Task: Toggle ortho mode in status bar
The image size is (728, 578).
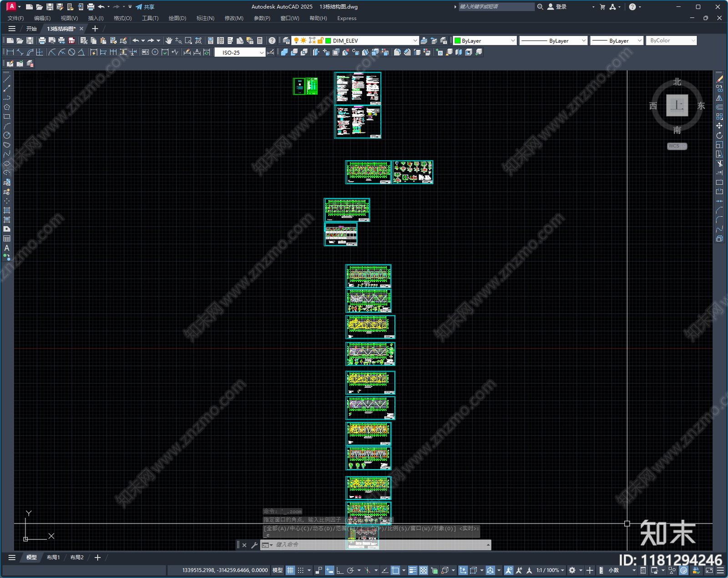Action: pyautogui.click(x=340, y=570)
